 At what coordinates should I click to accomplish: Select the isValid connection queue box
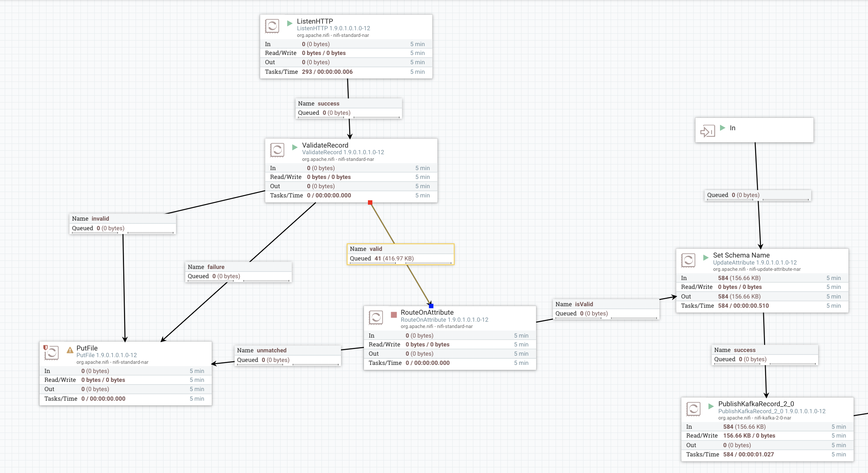tap(606, 309)
